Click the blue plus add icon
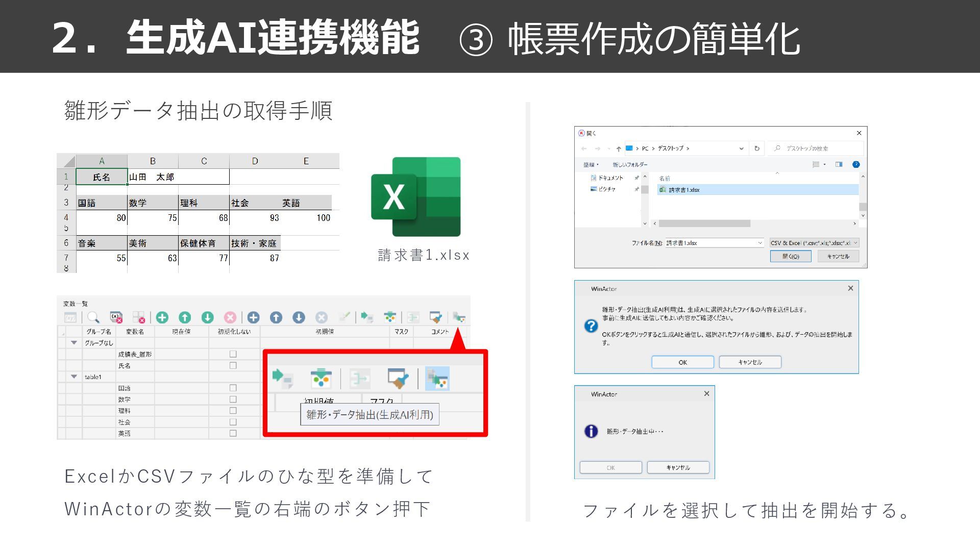 253,317
